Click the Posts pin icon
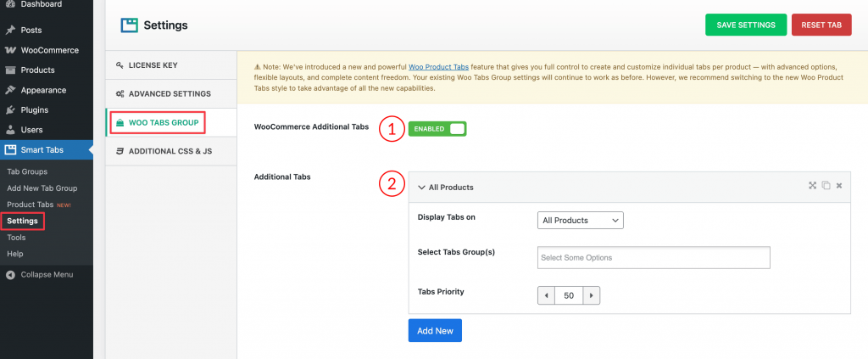 coord(10,30)
